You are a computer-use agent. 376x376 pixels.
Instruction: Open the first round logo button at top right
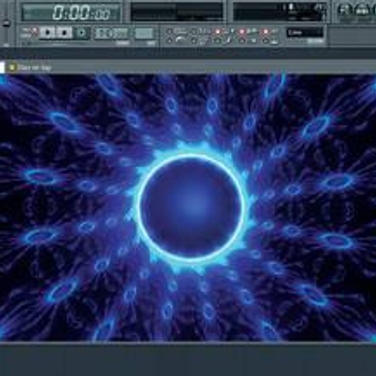click(345, 11)
